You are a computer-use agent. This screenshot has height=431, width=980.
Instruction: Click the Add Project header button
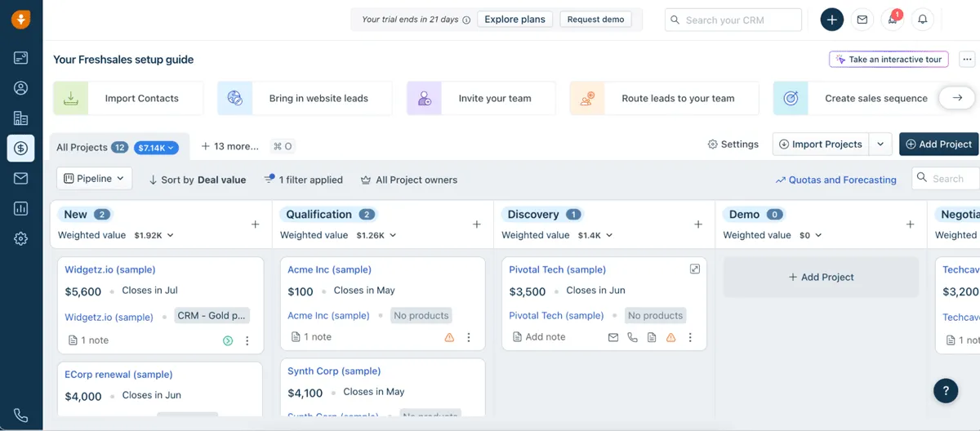(x=938, y=144)
